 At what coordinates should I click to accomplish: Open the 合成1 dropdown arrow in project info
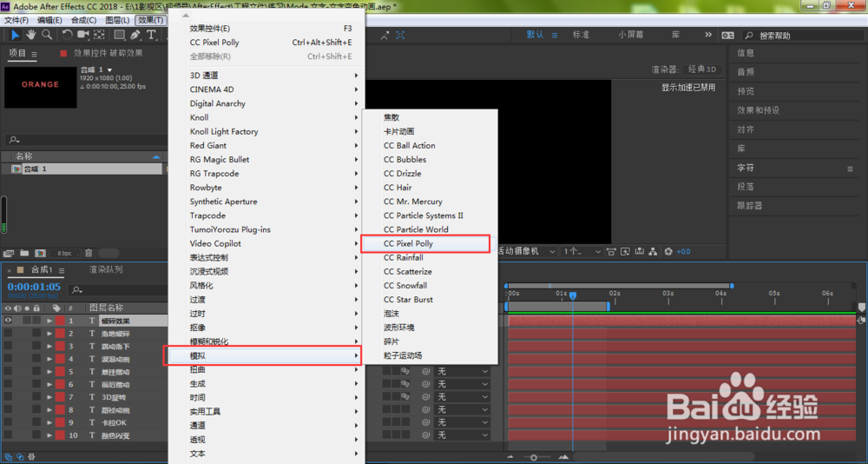tap(110, 70)
